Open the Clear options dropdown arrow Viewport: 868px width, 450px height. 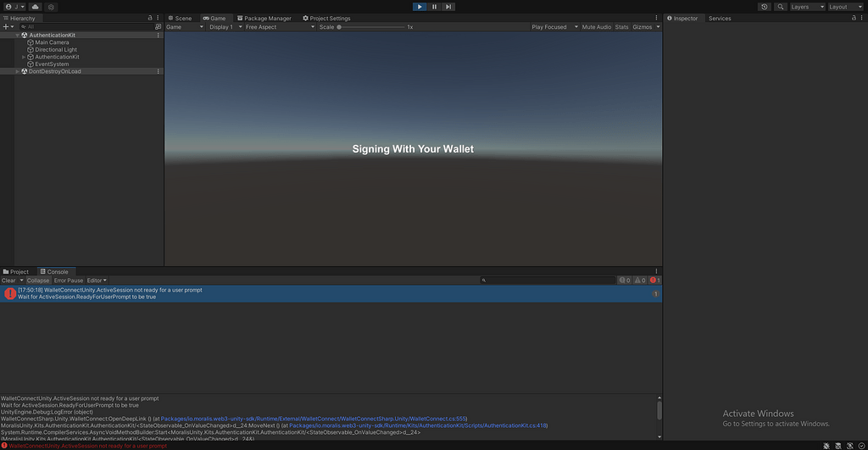pos(21,280)
